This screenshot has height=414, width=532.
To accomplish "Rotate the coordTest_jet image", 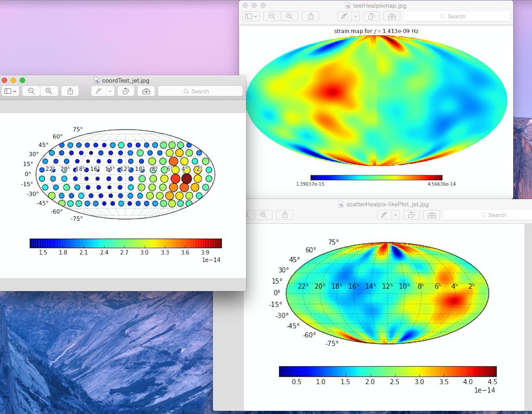I will point(125,91).
